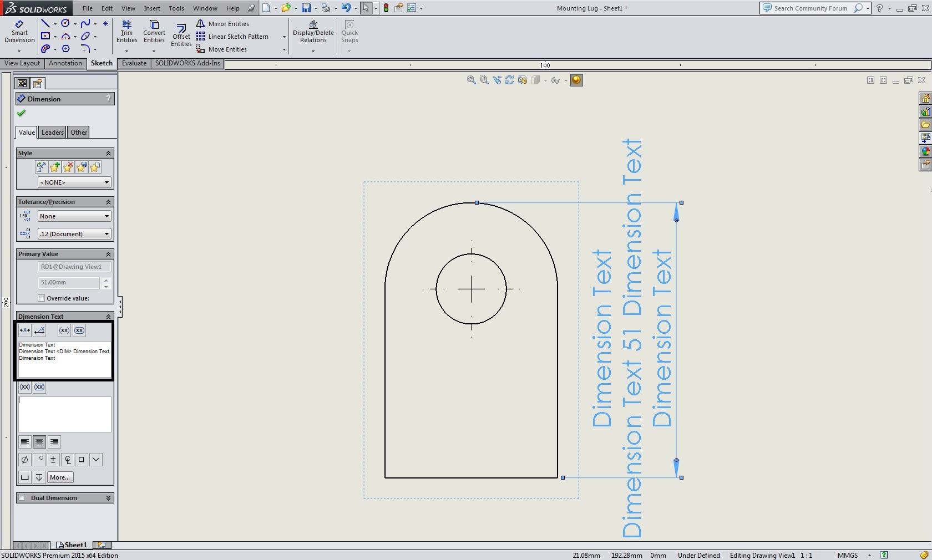
Task: Switch to the Leaders tab
Action: (x=52, y=133)
